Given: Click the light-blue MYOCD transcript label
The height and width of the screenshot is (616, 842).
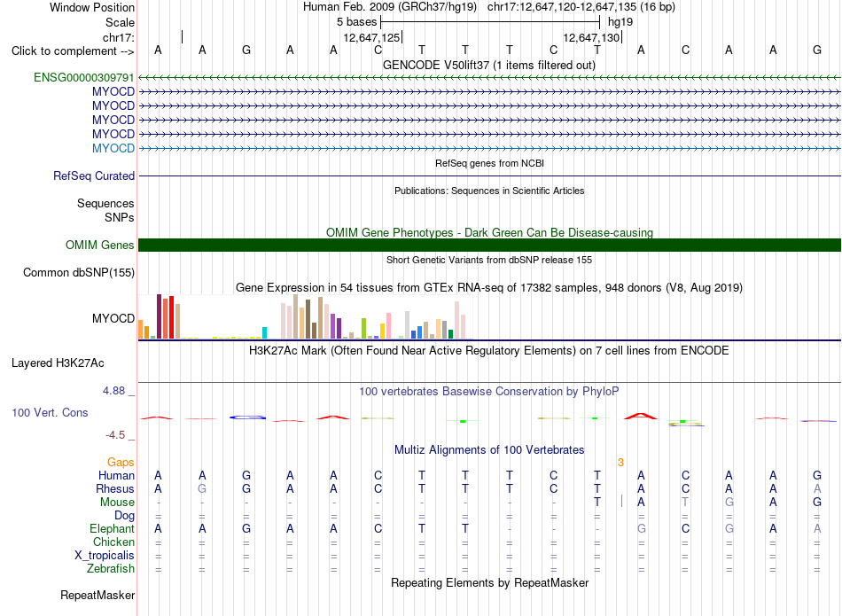Looking at the screenshot, I should click(113, 148).
